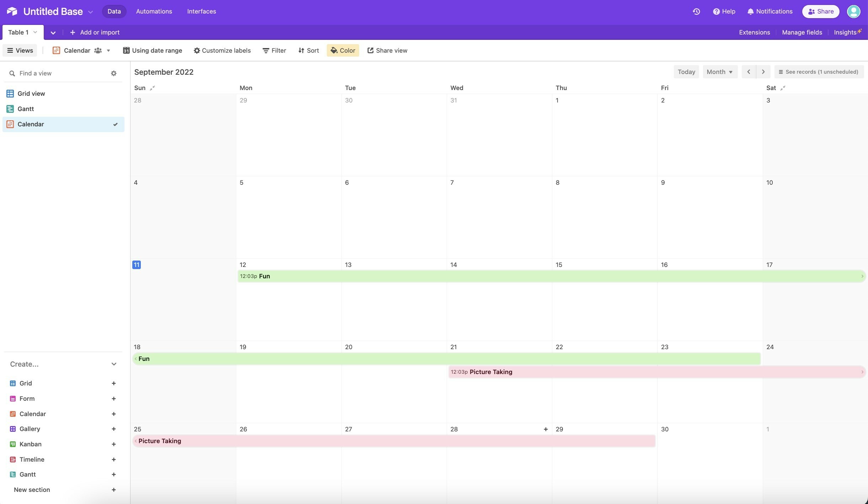Switch to the Interfaces tab

[202, 11]
